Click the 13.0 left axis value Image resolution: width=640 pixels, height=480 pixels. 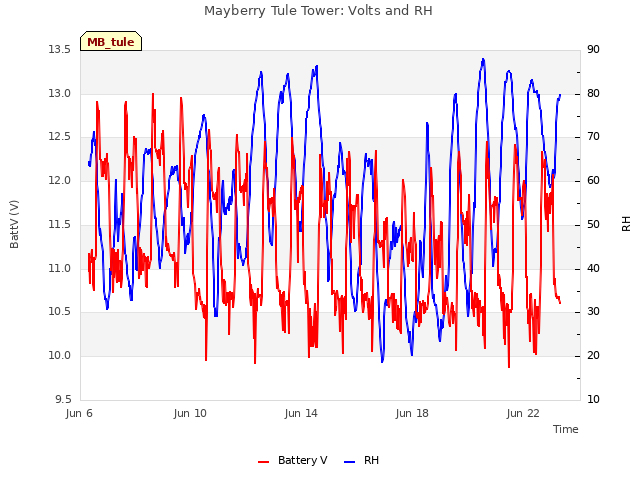click(x=60, y=93)
